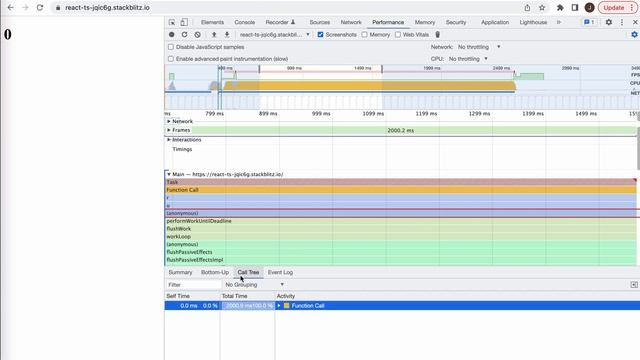The width and height of the screenshot is (640, 360).
Task: Select the 2000.2 ms frame bar
Action: tap(400, 130)
